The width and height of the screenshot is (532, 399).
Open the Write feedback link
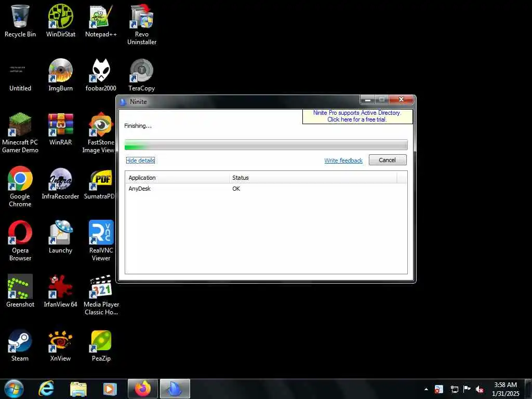343,161
